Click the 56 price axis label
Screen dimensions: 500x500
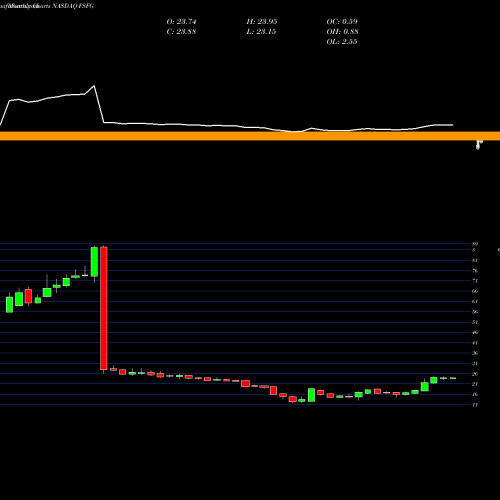point(475,312)
